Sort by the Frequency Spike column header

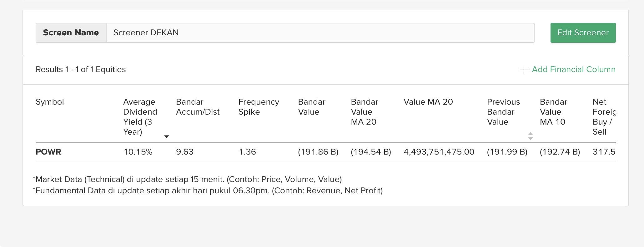pos(259,107)
